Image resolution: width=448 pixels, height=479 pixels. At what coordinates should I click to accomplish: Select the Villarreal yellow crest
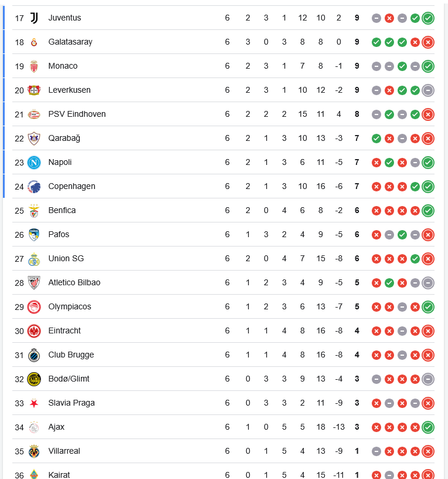pos(34,451)
